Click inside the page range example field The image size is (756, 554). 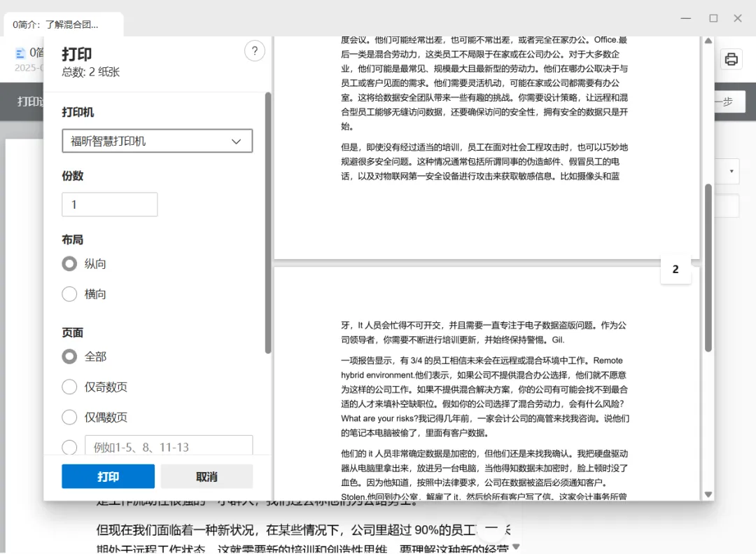click(x=168, y=447)
